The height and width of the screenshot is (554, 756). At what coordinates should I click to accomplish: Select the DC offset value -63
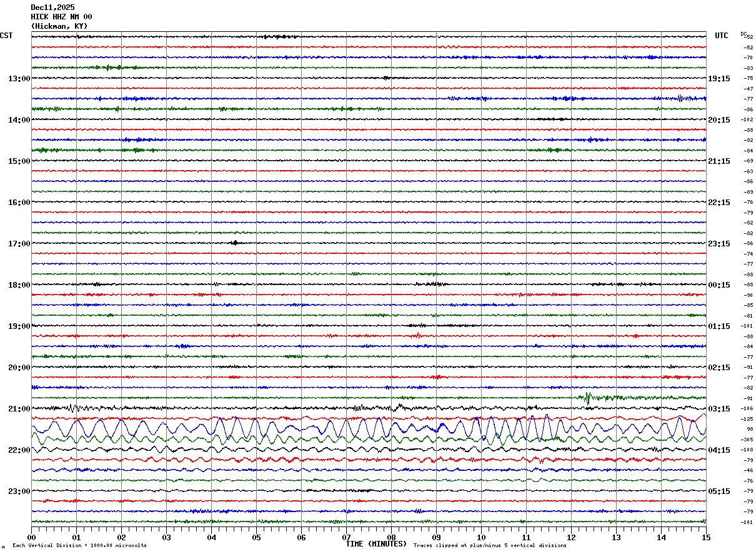(x=749, y=171)
